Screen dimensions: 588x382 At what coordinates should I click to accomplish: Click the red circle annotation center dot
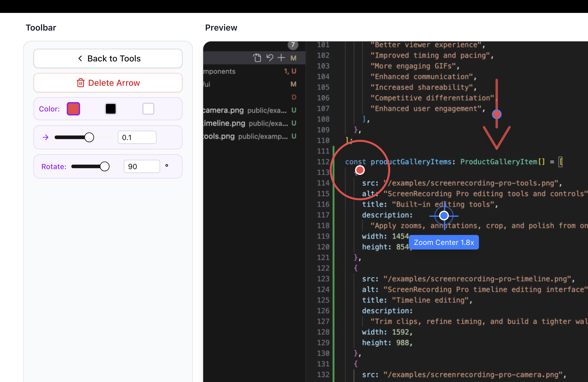[360, 170]
